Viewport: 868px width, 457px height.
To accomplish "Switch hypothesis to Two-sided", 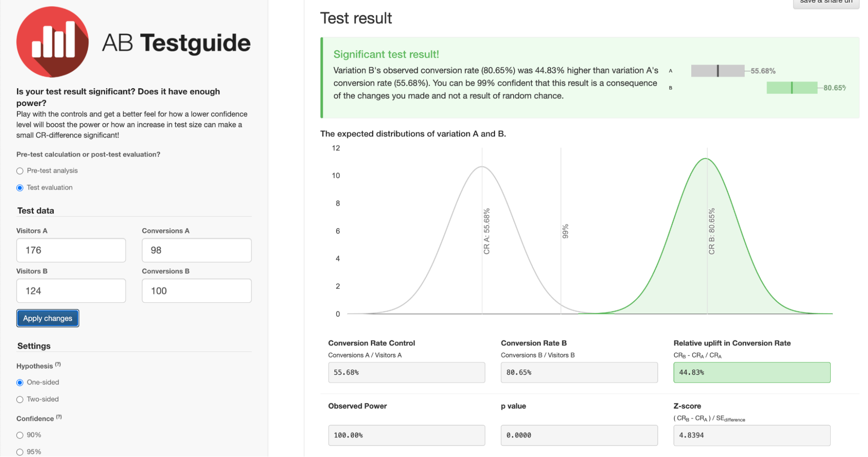I will click(x=20, y=399).
